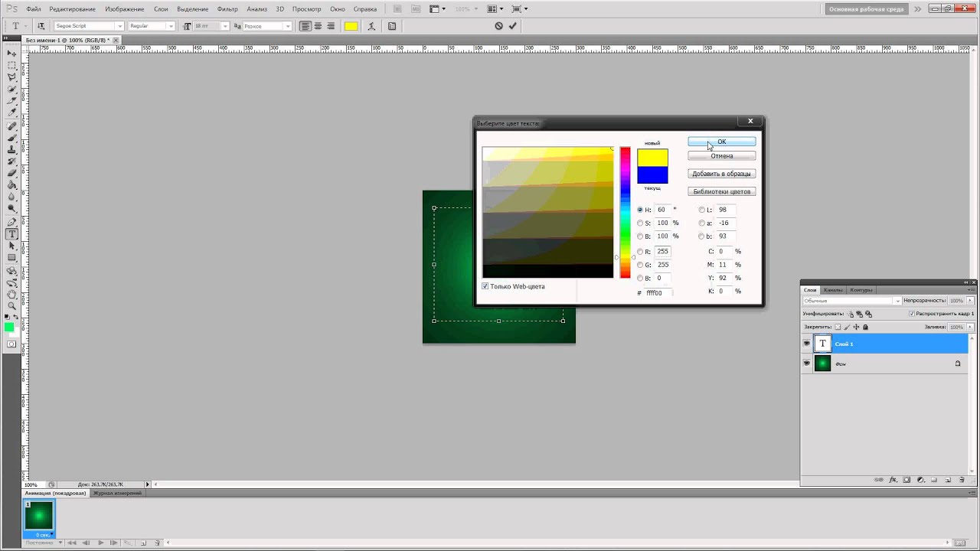Click Библиотеки цветов button
The height and width of the screenshot is (551, 980).
pyautogui.click(x=721, y=191)
